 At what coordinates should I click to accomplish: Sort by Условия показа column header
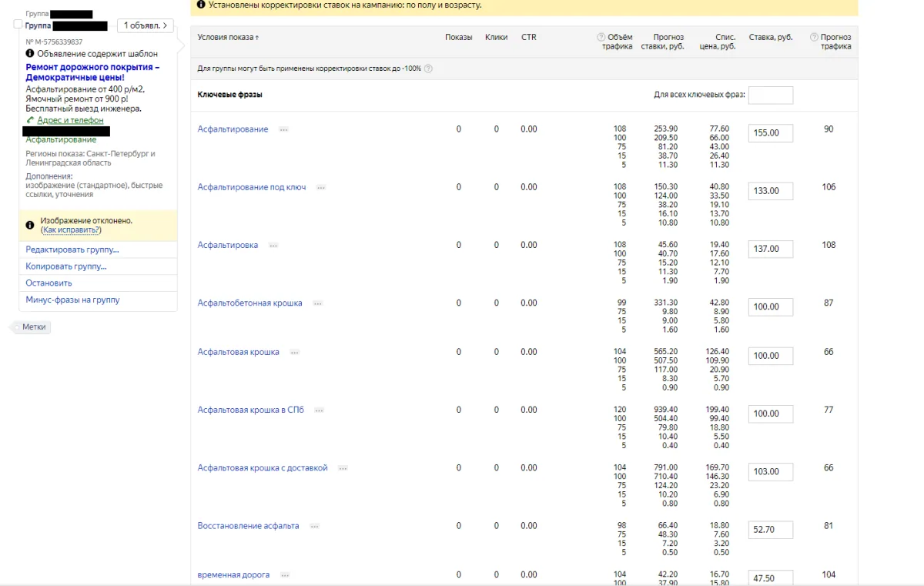tap(228, 37)
